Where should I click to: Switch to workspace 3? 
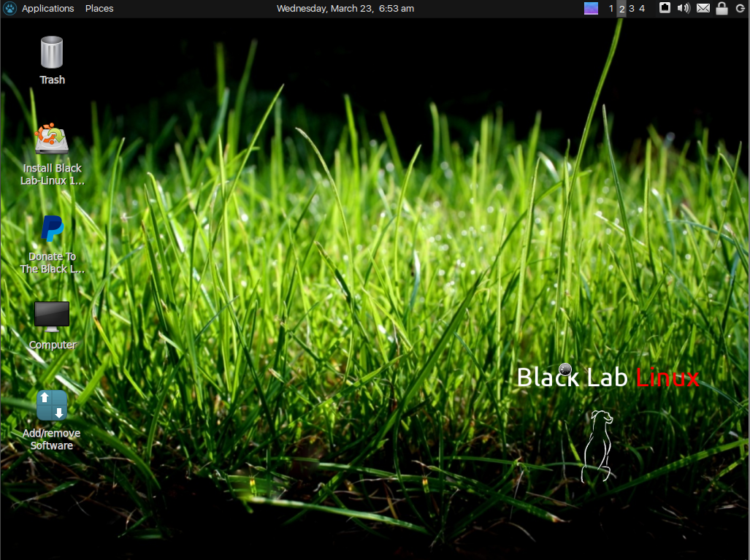tap(632, 9)
